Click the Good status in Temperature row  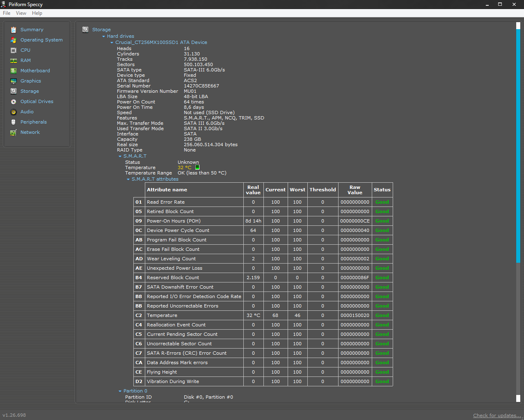click(x=382, y=315)
